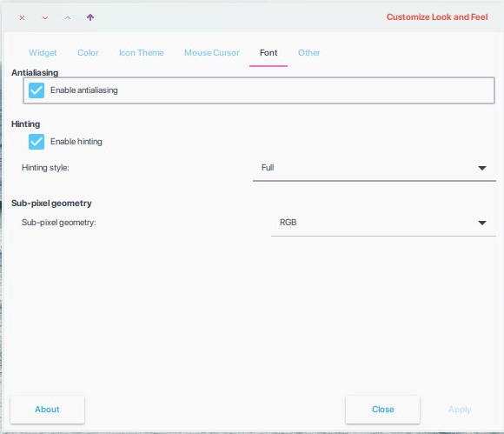Click the Close button at bottom
Viewport: 504px width, 434px height.
pos(382,410)
